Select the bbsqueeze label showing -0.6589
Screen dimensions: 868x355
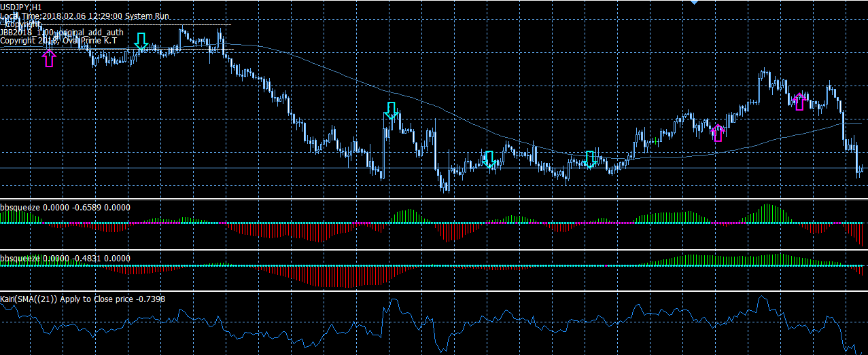click(x=65, y=207)
